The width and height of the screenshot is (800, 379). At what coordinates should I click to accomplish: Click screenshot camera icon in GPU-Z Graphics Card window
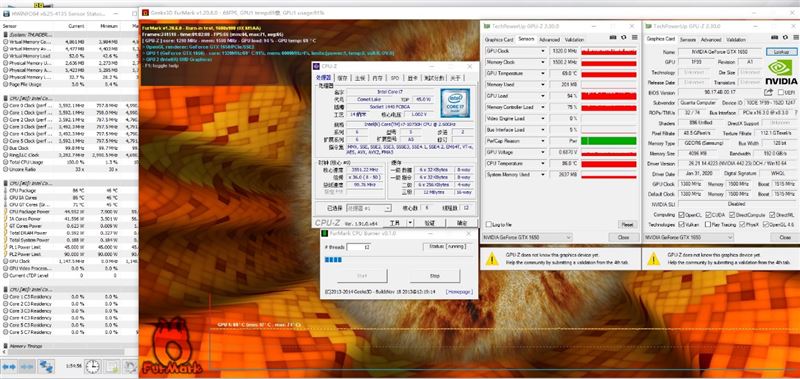coord(774,38)
